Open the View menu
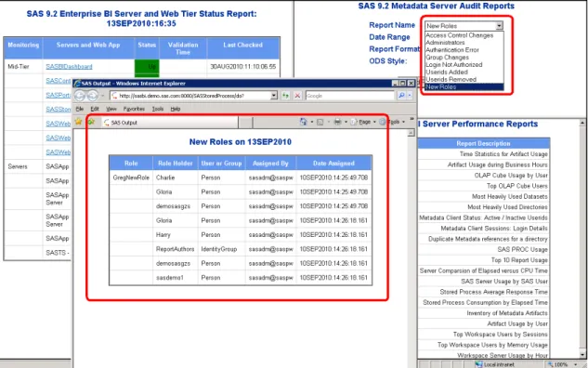 point(111,109)
